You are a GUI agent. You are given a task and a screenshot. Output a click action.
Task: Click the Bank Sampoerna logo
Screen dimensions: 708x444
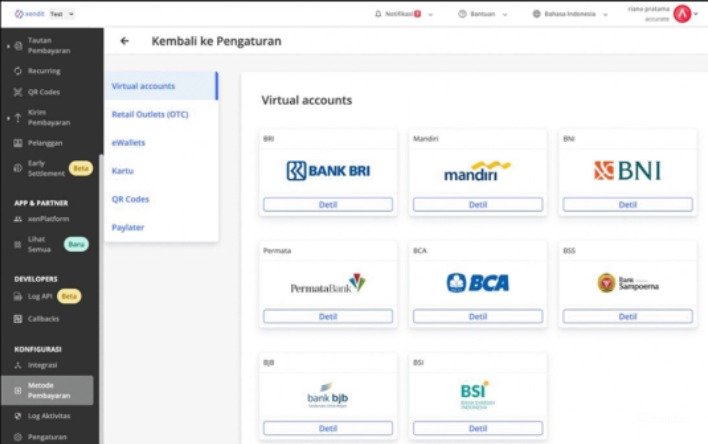tap(628, 283)
